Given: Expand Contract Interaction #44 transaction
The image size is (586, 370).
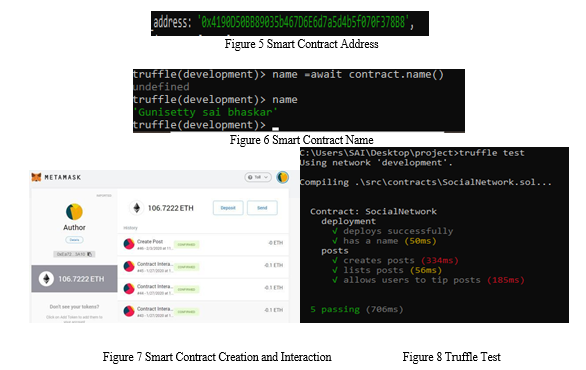Looking at the screenshot, I should [203, 289].
